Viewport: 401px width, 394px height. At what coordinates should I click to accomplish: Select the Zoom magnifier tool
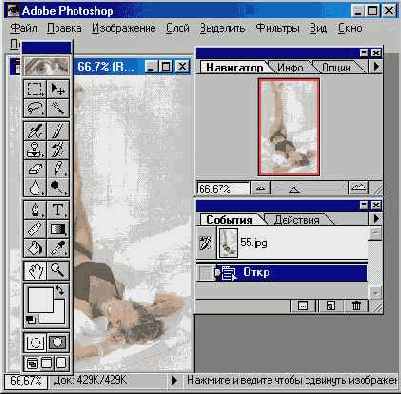(58, 270)
